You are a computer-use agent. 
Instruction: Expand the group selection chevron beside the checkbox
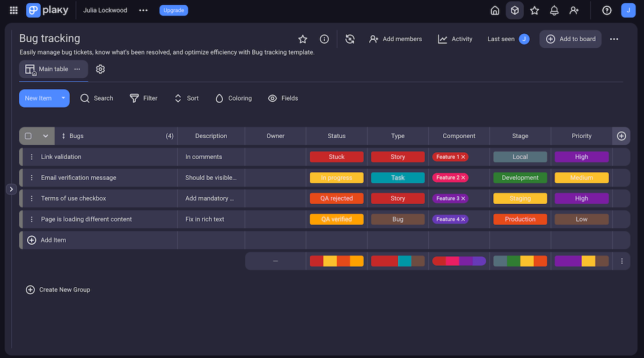45,136
